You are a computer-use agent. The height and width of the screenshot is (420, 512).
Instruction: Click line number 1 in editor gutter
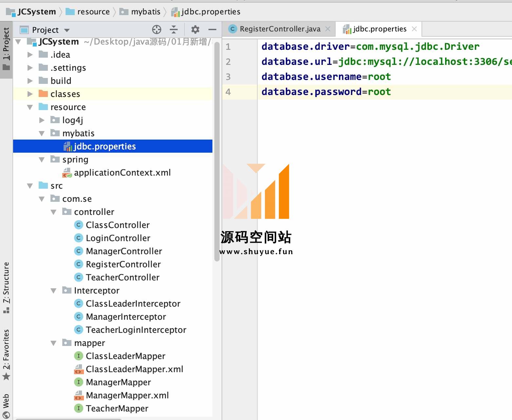point(228,47)
